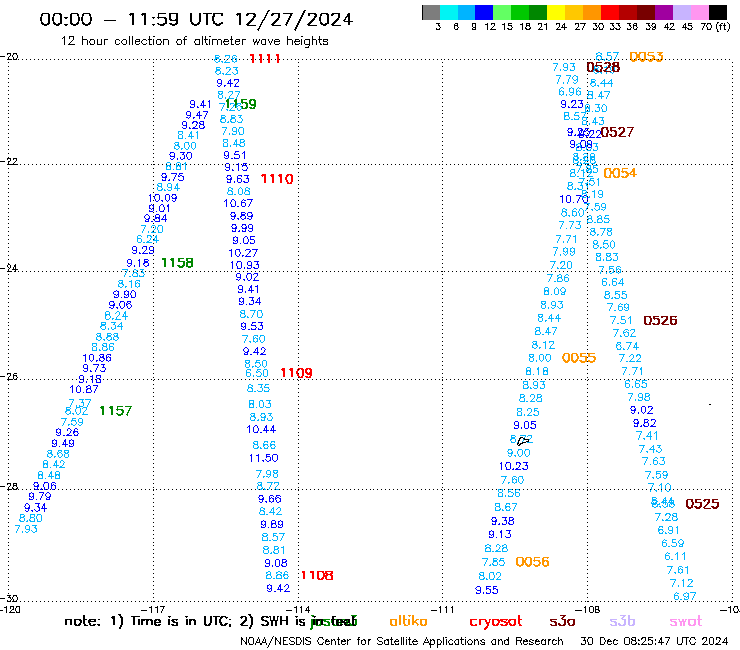This screenshot has width=740, height=650.
Task: Click the maroon time label 0527
Action: coord(617,132)
